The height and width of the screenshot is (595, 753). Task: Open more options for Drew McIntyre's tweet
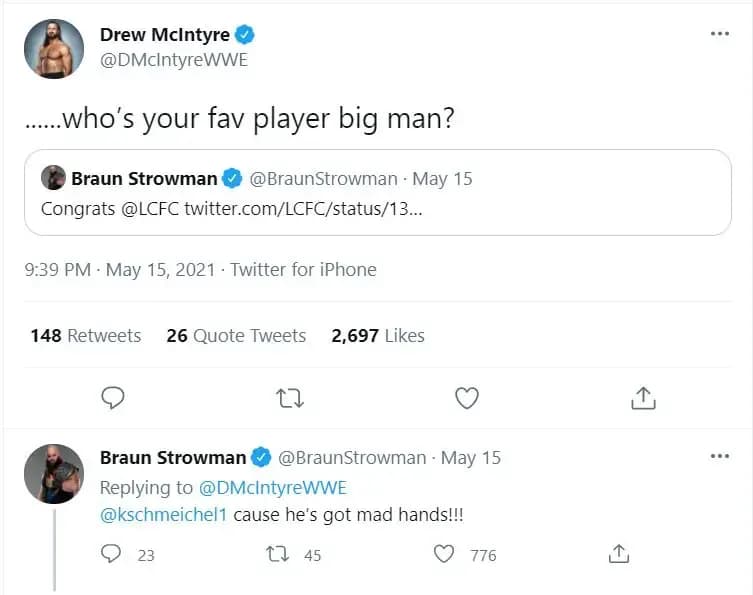[x=719, y=34]
